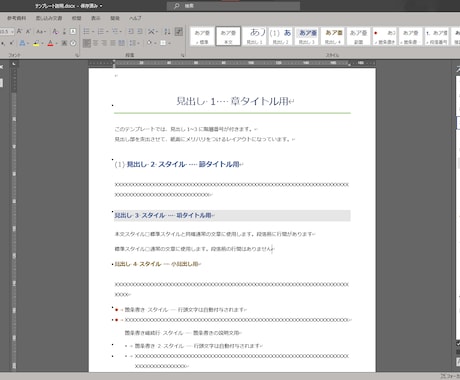Apply borders to paragraph

pyautogui.click(x=163, y=43)
